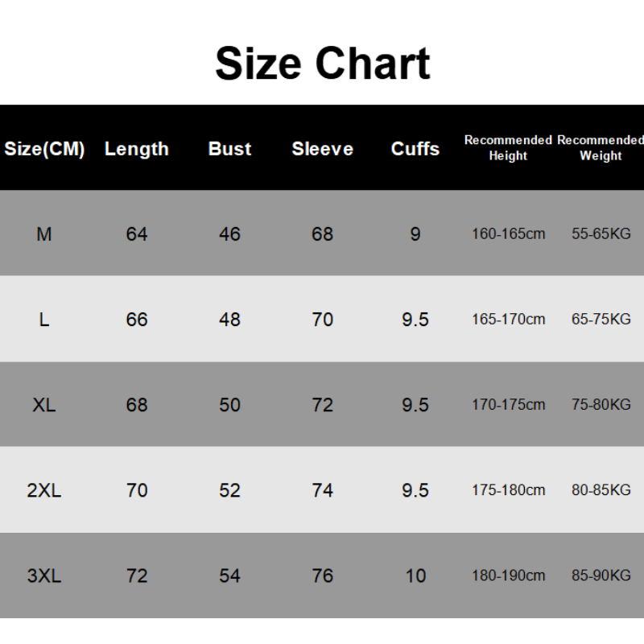Click the 160-165cm height value
This screenshot has height=644, width=644.
click(x=508, y=234)
